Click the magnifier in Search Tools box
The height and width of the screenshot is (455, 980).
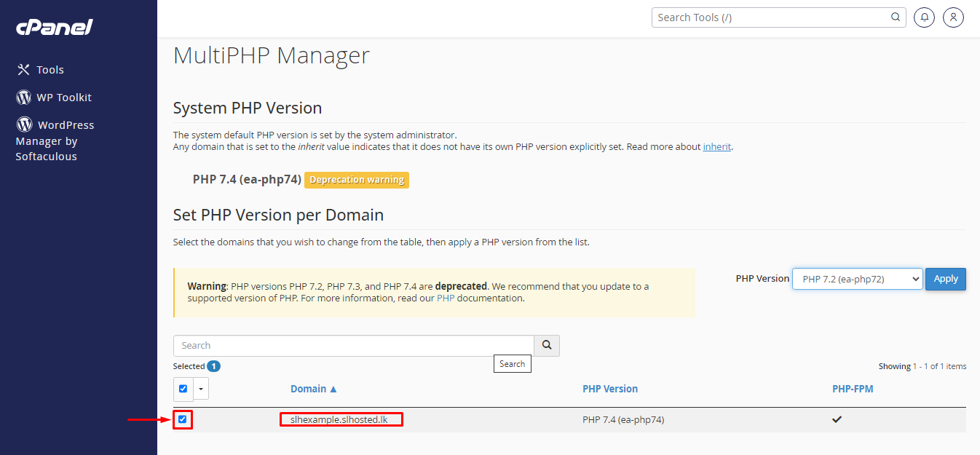point(896,17)
